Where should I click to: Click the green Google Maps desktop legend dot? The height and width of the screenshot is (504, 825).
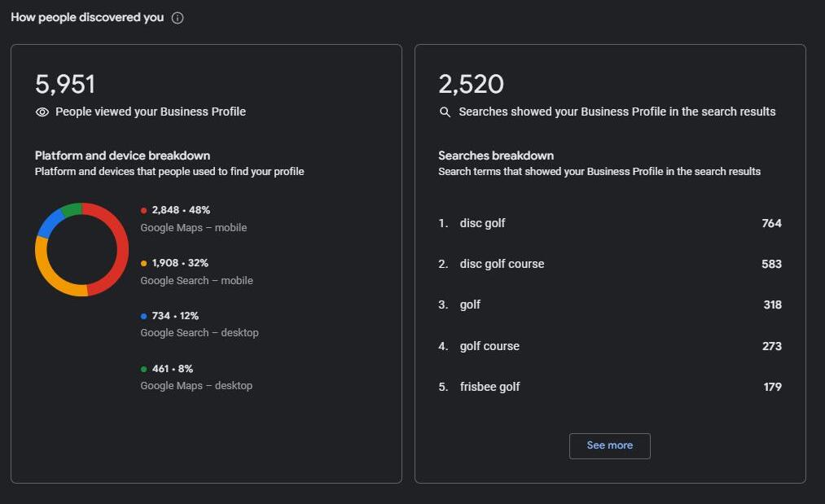(x=144, y=369)
